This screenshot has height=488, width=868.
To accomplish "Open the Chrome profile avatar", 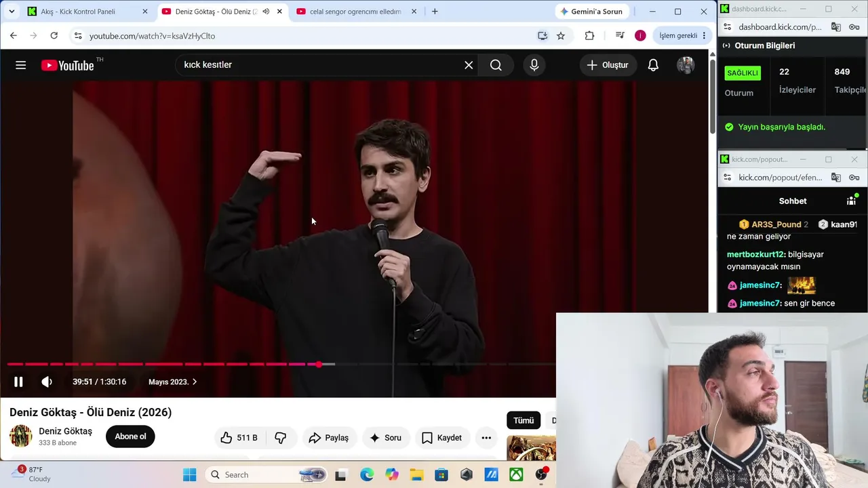I will [640, 36].
